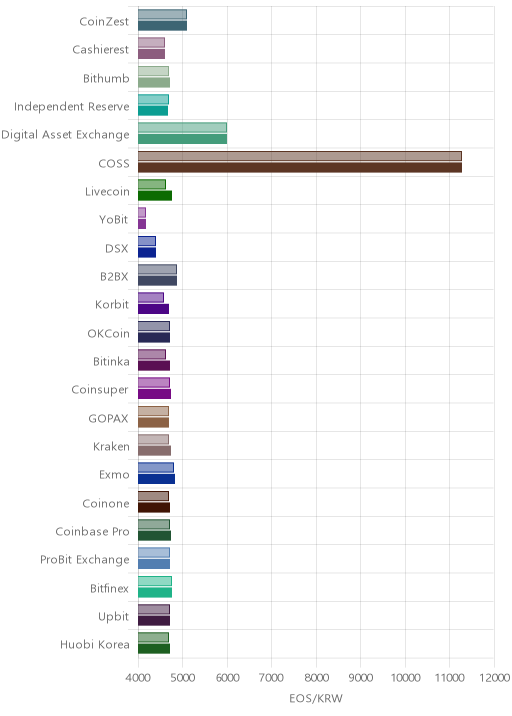Click the EOS/KRW axis title

click(x=316, y=698)
